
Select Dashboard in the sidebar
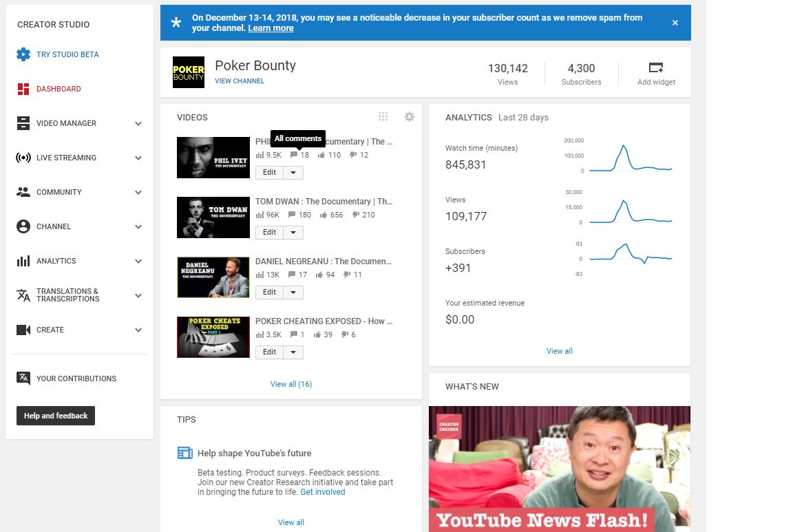coord(59,89)
